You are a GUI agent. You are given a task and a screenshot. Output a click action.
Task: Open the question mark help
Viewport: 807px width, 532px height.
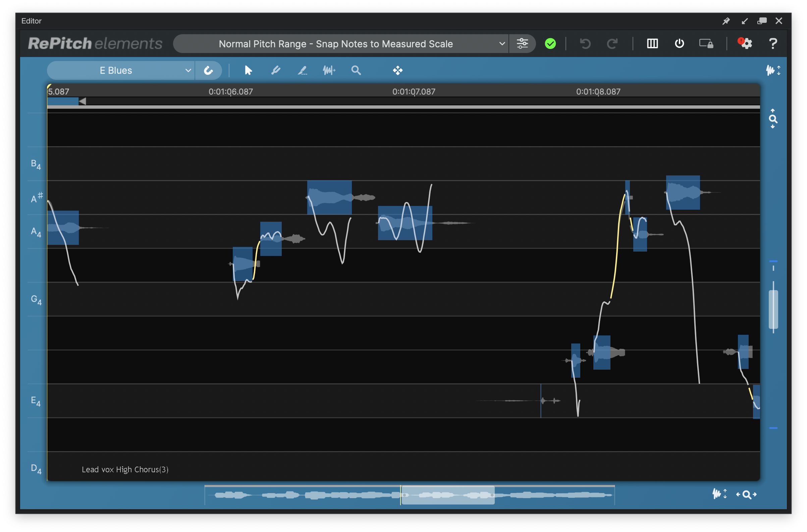[x=773, y=43]
